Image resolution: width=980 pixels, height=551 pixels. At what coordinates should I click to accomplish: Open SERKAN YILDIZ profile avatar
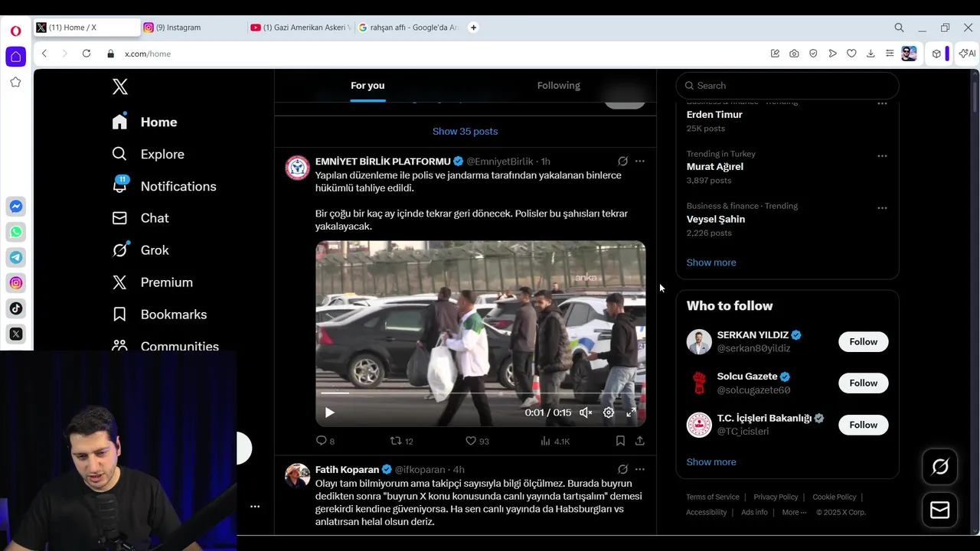click(x=699, y=342)
